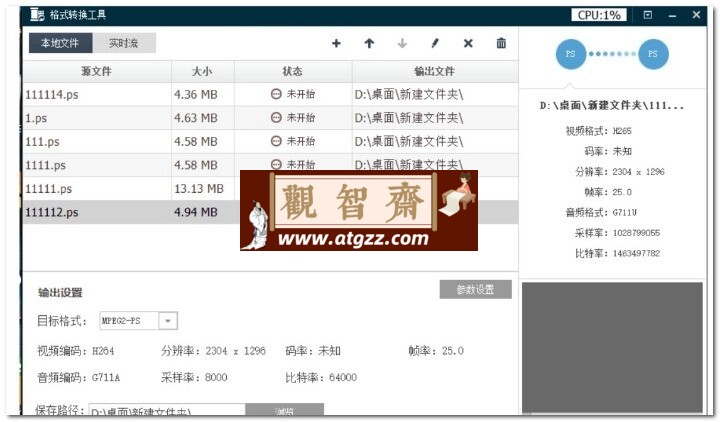Click the add file plus icon

[x=336, y=43]
